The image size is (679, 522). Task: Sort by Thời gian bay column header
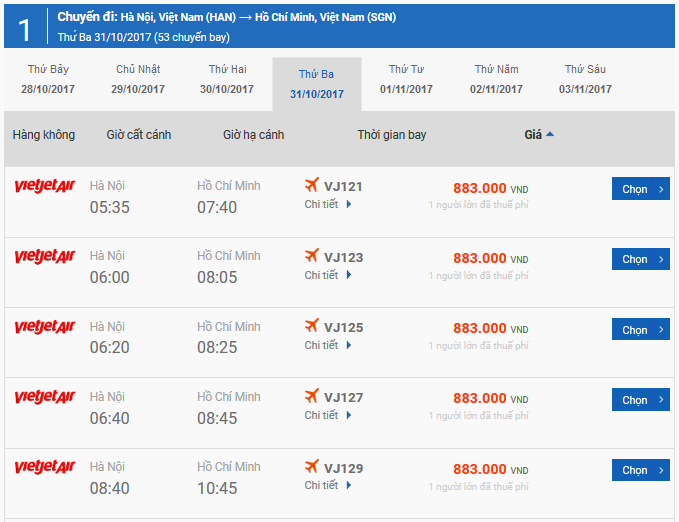coord(392,135)
